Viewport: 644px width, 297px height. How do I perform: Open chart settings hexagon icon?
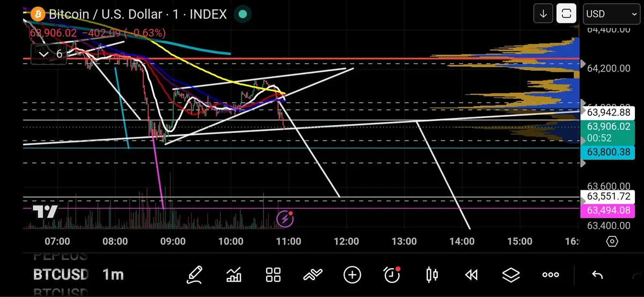pos(612,241)
